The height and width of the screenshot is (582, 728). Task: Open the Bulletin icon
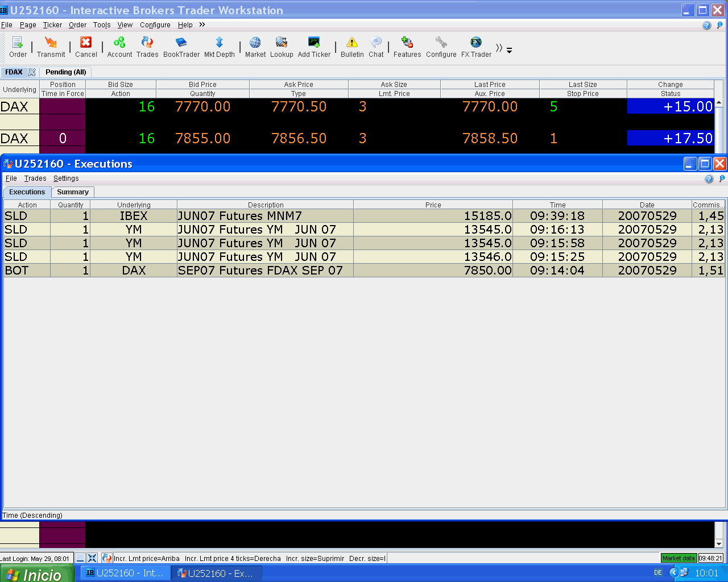[x=352, y=47]
